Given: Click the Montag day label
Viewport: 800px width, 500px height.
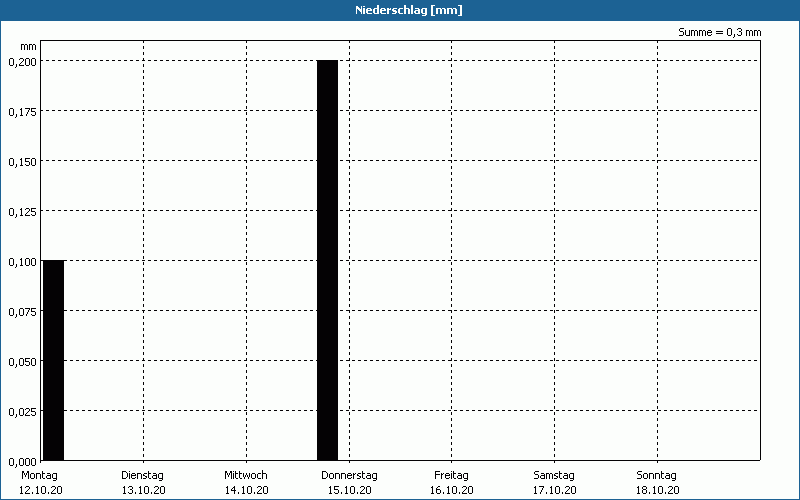Looking at the screenshot, I should [x=40, y=476].
